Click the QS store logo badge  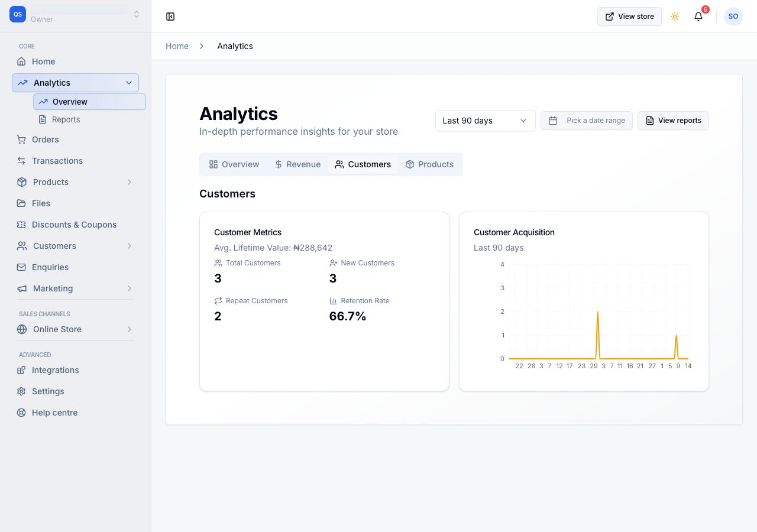point(18,14)
